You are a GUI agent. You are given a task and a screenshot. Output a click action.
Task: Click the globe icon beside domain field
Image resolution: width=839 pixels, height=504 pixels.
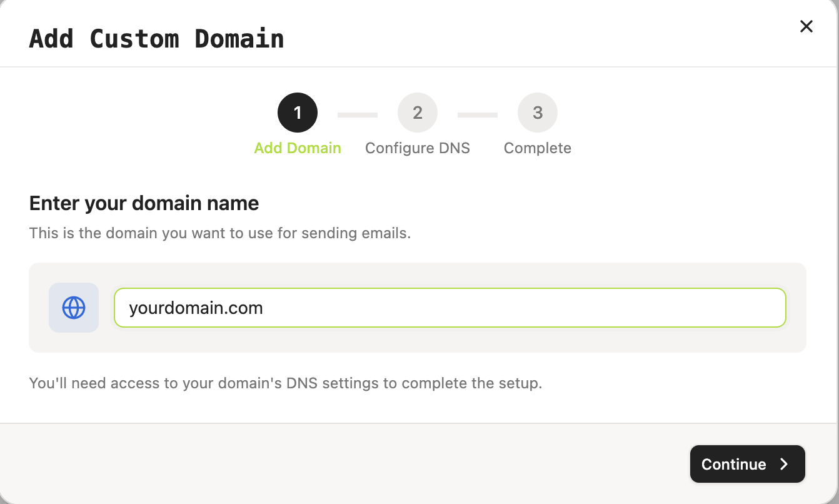pyautogui.click(x=74, y=308)
